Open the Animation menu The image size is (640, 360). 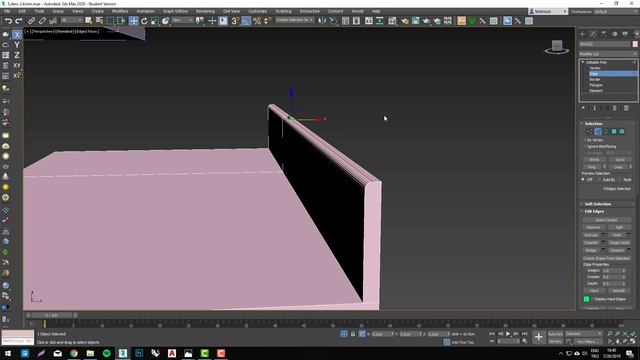(x=145, y=11)
